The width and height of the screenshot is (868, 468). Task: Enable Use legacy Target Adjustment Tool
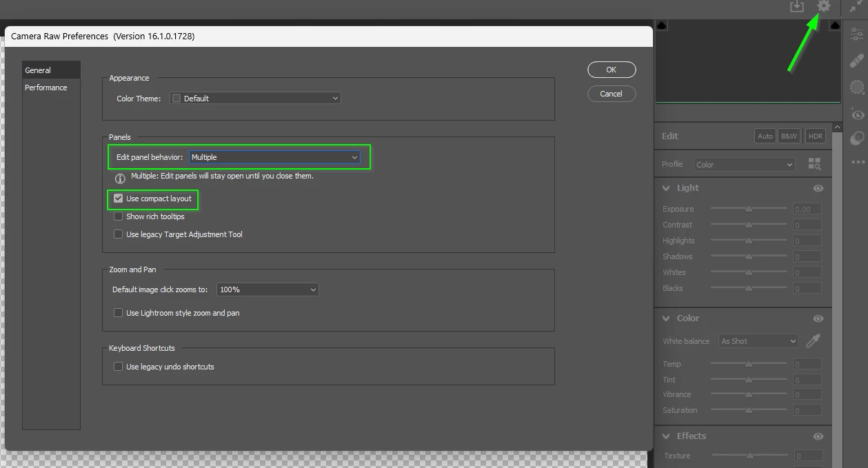pos(118,234)
